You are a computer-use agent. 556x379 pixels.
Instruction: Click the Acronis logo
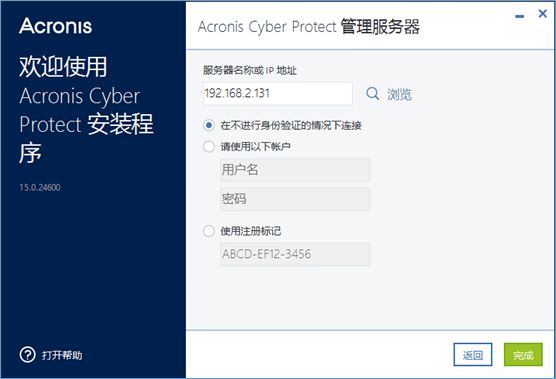click(56, 26)
